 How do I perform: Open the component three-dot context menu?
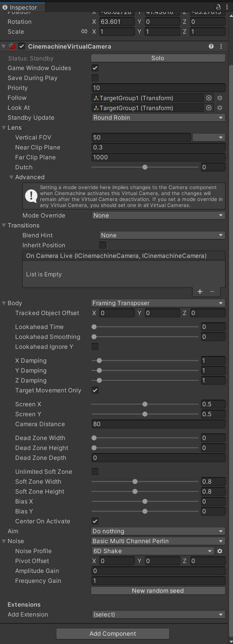tap(221, 46)
